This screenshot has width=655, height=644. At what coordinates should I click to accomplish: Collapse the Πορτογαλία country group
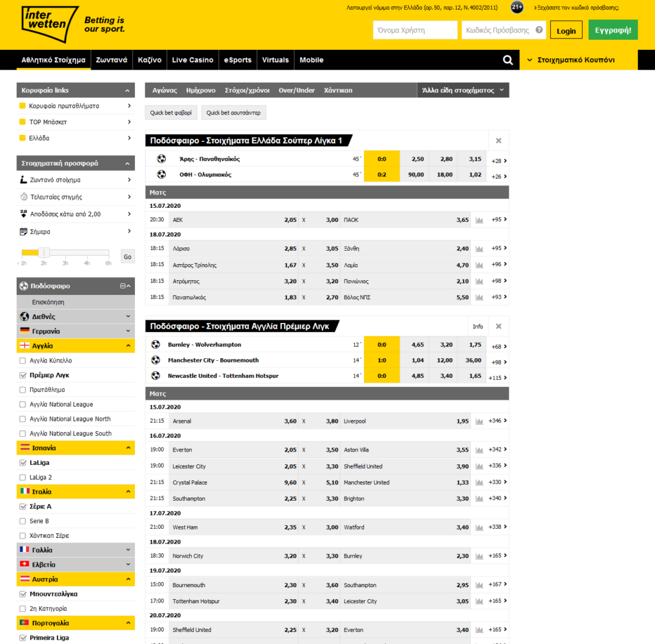[128, 623]
